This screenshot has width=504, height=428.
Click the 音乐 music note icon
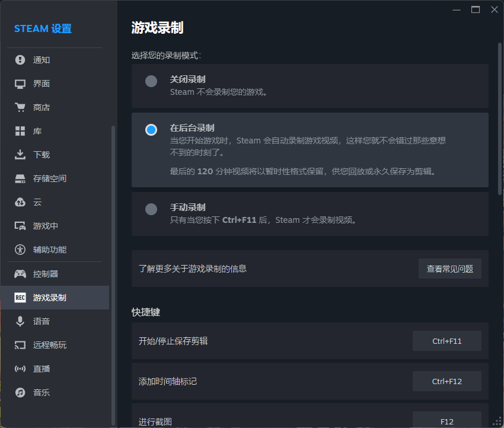(x=20, y=392)
